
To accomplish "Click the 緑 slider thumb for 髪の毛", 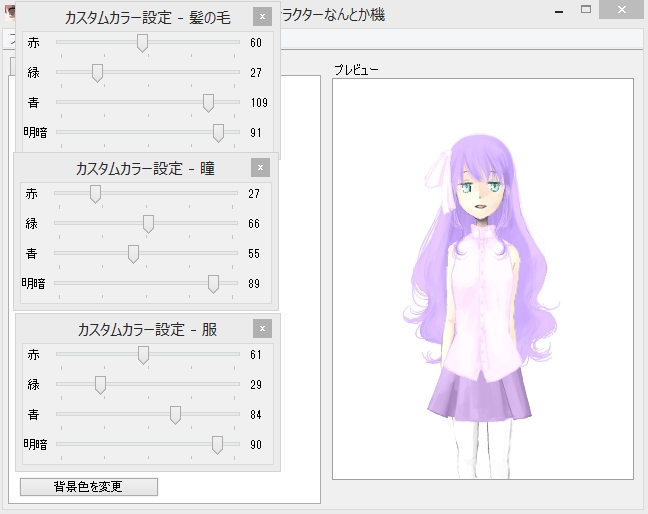I will tap(97, 72).
